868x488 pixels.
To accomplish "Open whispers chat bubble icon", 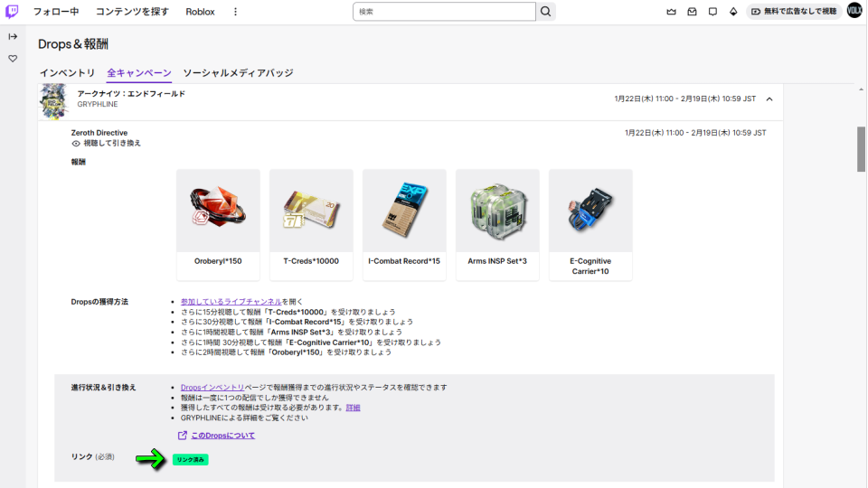I will click(712, 12).
